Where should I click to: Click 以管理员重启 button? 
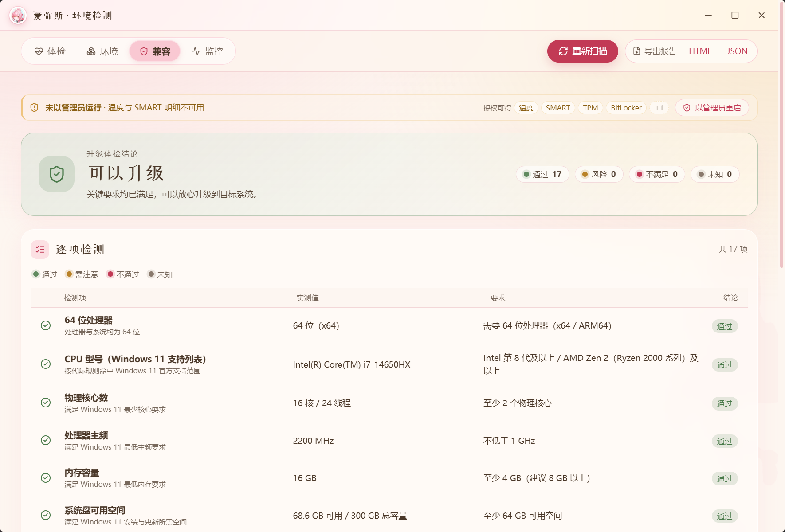coord(712,108)
